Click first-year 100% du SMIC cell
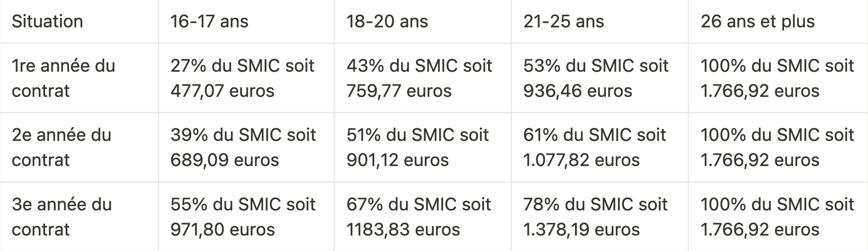 coord(777,78)
